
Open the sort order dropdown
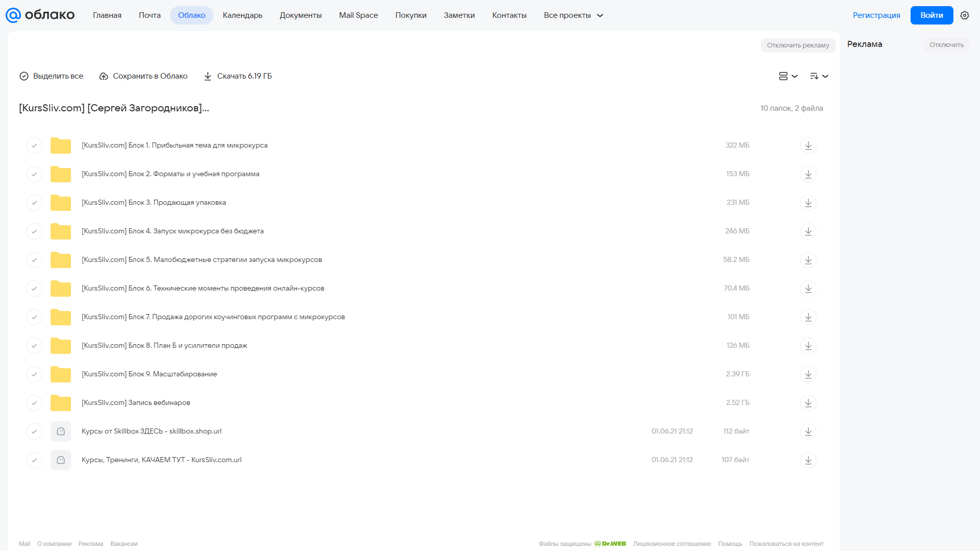[819, 76]
